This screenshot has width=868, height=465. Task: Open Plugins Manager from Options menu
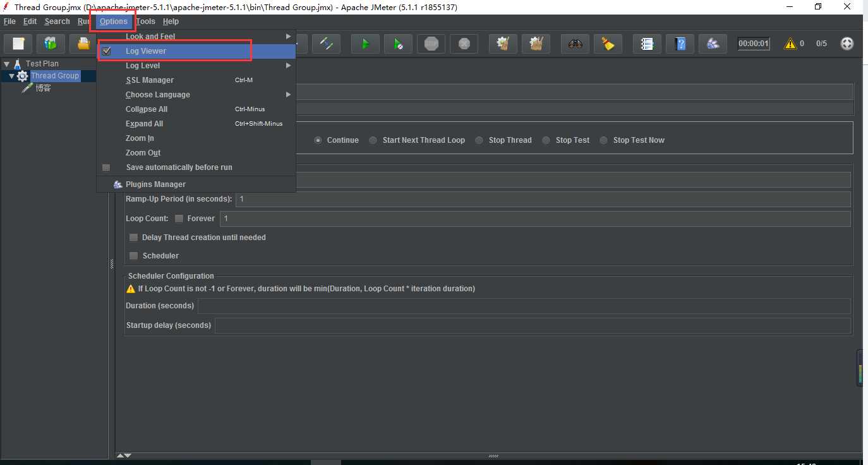[x=196, y=184]
